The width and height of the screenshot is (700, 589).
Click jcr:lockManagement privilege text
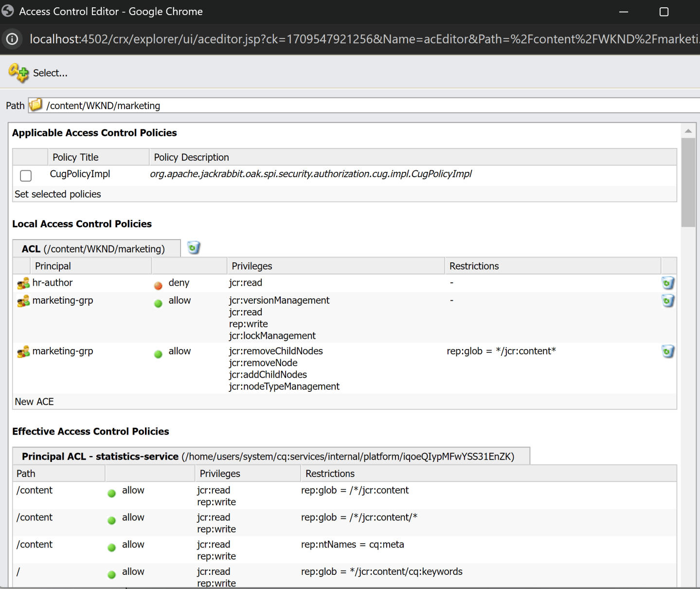coord(272,336)
